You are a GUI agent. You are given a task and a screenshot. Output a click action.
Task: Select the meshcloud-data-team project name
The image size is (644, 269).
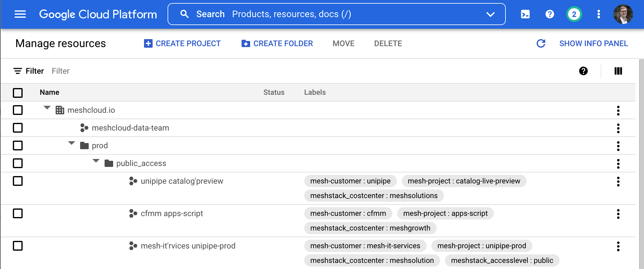[130, 128]
